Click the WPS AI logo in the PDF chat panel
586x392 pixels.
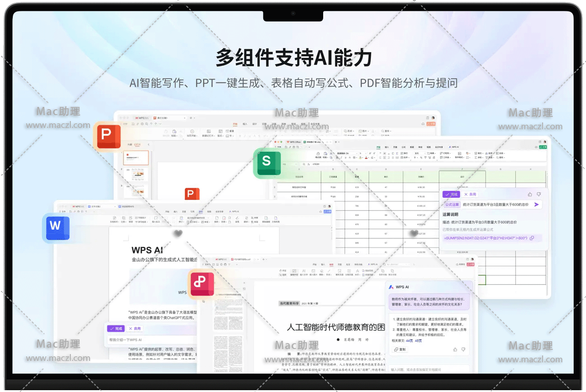(391, 287)
